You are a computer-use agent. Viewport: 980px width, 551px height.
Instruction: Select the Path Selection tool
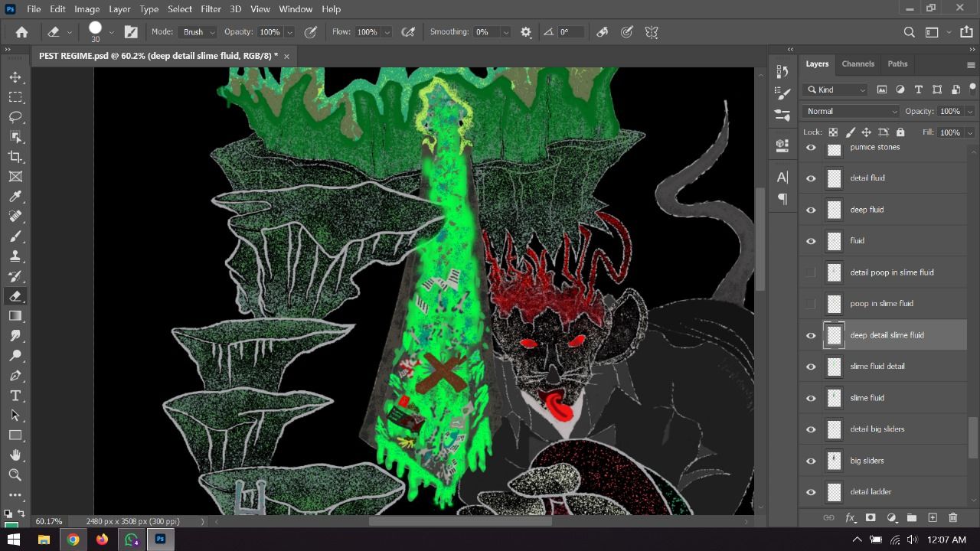click(15, 416)
